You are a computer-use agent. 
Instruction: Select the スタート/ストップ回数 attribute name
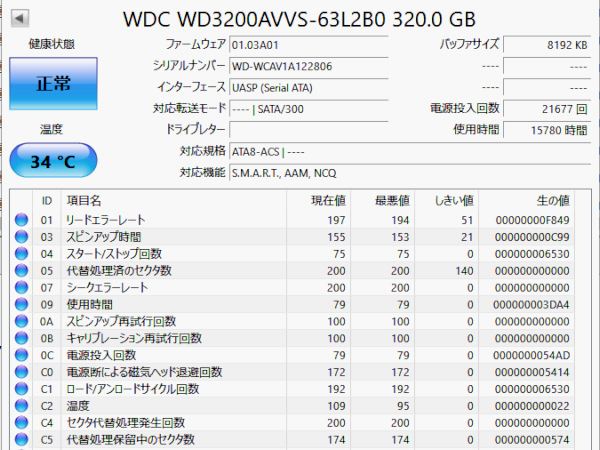coord(114,254)
